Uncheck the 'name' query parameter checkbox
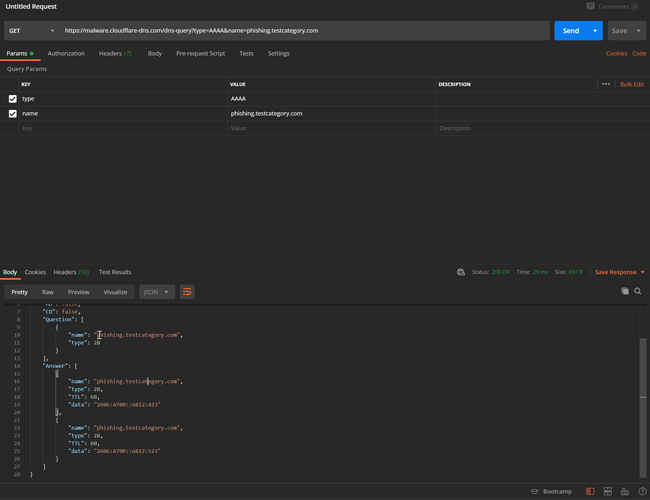The width and height of the screenshot is (650, 500). [x=12, y=114]
